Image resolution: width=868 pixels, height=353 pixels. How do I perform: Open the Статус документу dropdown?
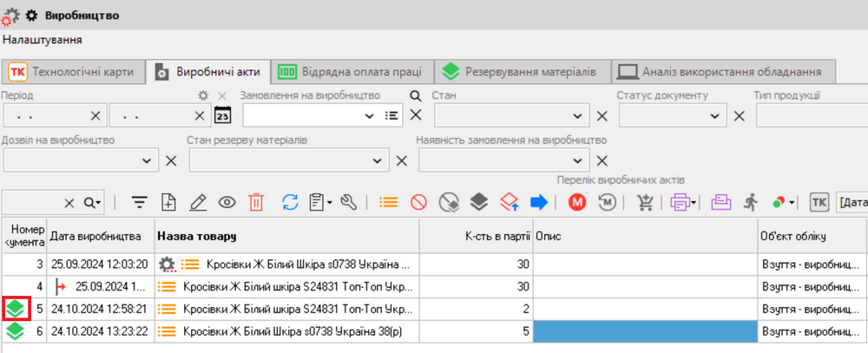[714, 116]
